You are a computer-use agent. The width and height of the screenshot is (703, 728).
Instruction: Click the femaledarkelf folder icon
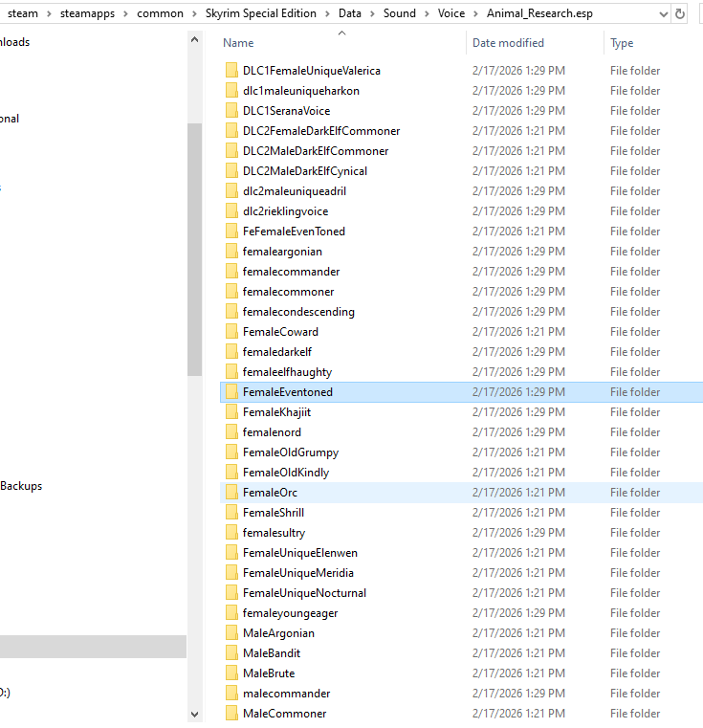point(231,351)
